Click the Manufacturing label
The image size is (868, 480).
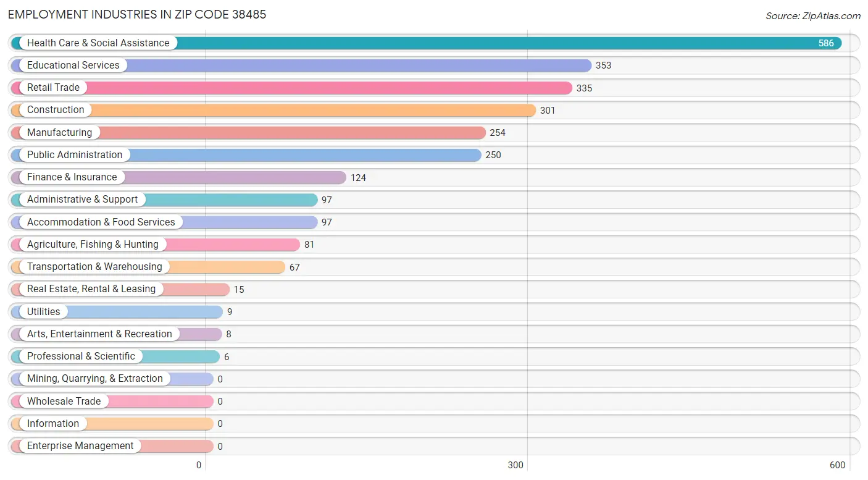pyautogui.click(x=59, y=133)
